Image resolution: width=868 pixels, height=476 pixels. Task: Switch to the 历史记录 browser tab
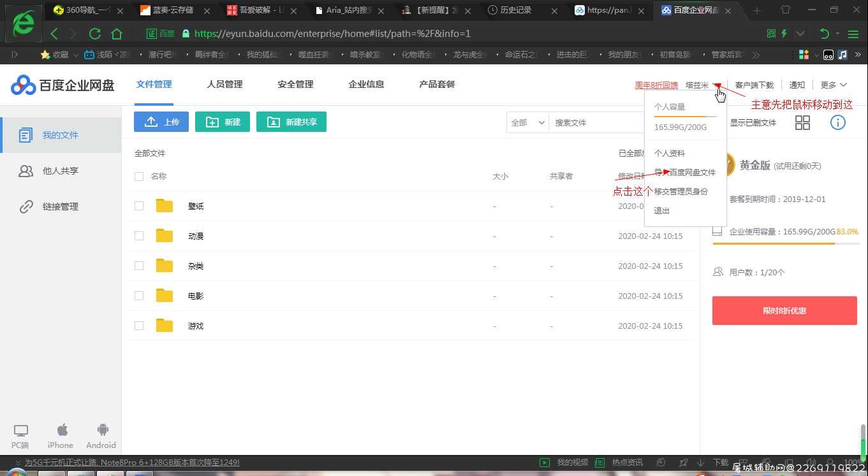pos(516,11)
